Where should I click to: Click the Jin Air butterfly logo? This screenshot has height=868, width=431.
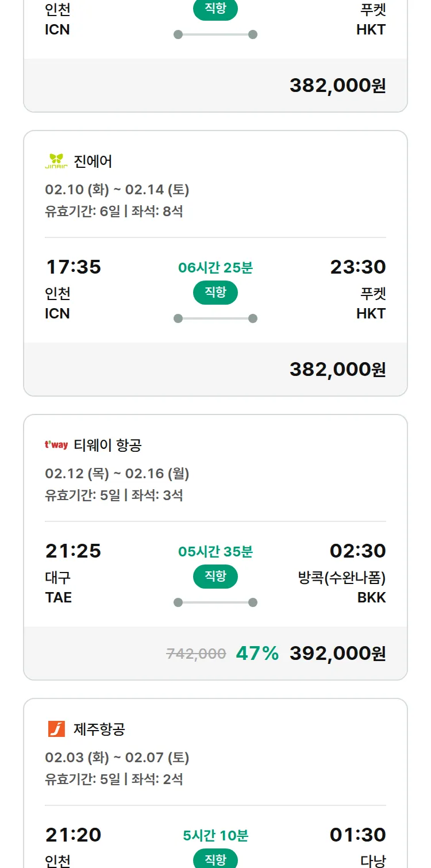coord(56,162)
